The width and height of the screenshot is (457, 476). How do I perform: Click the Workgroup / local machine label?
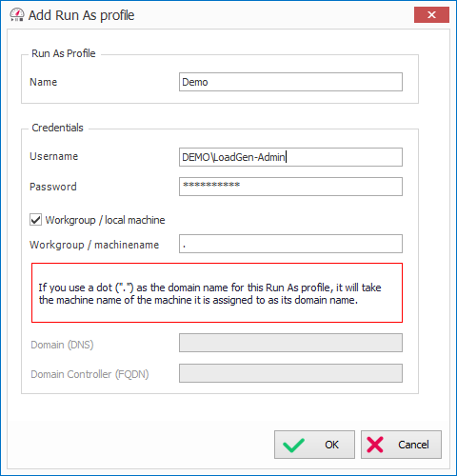pyautogui.click(x=105, y=220)
